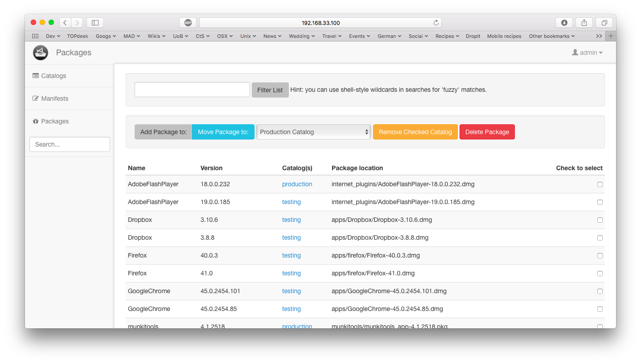Expand the German bookmarks folder
Screen dimensions: 641x364
click(389, 36)
